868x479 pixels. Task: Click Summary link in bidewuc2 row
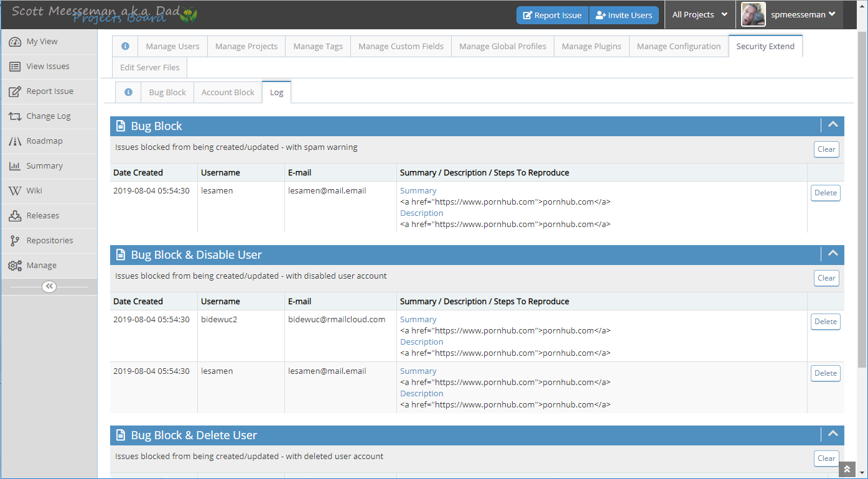tap(418, 320)
